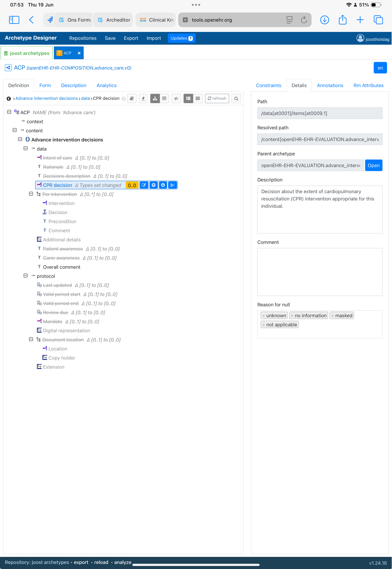Click the book icon in the tree toolbar
Screen dimensions: 392x569
point(132,98)
